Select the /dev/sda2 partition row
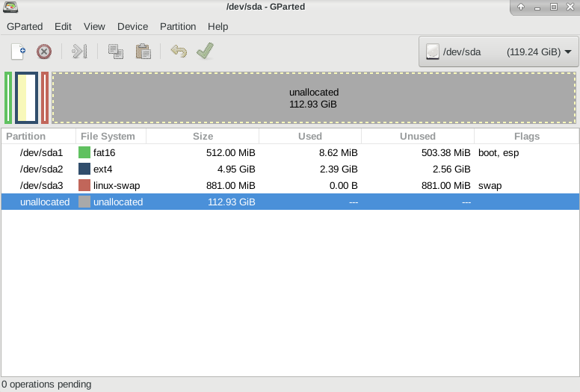Viewport: 580px width, 392px height. pyautogui.click(x=290, y=169)
